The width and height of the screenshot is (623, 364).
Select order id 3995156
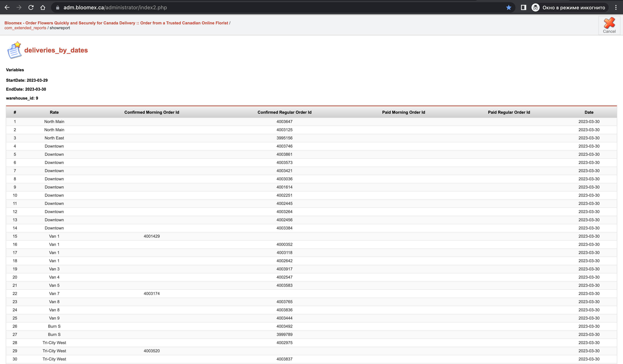(x=285, y=138)
